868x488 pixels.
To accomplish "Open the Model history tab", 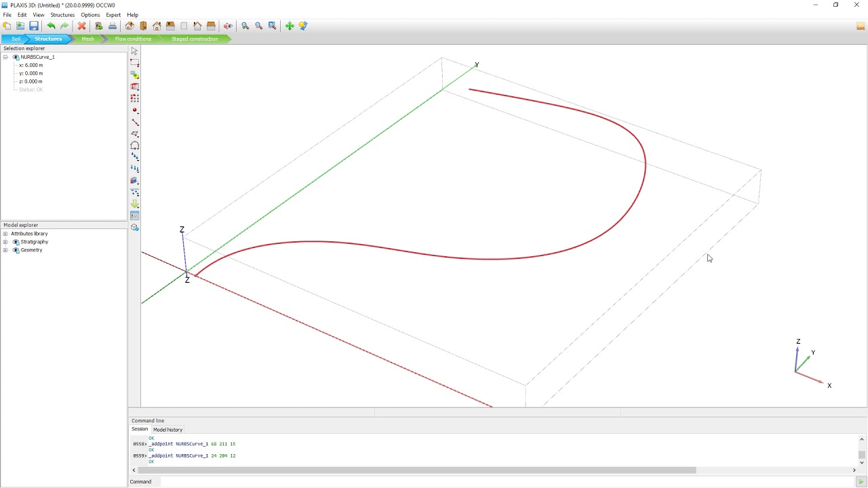I will pos(167,430).
